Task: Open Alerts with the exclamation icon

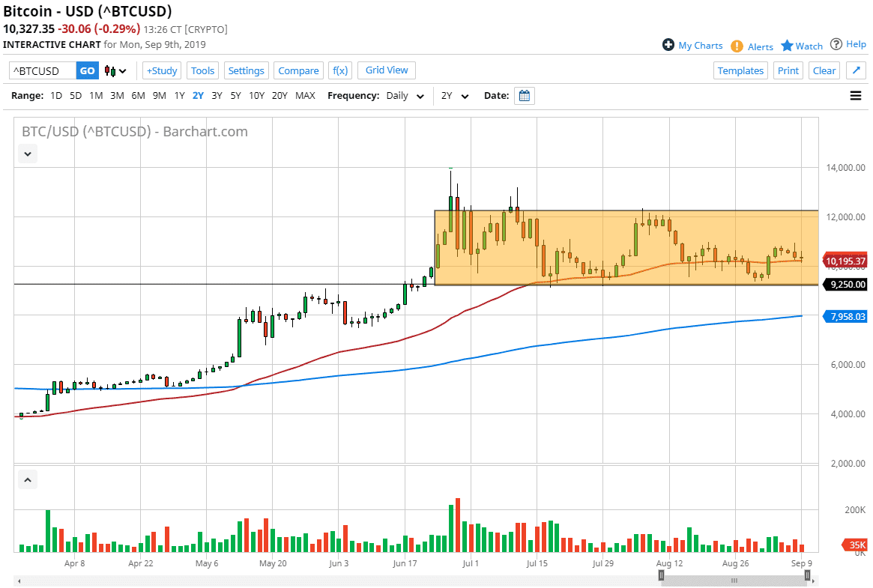Action: coord(737,46)
